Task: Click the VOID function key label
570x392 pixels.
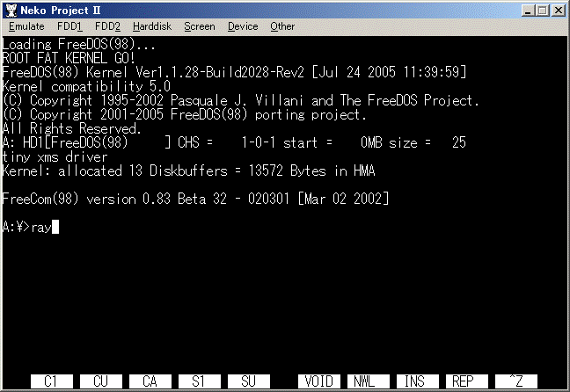Action: click(319, 381)
